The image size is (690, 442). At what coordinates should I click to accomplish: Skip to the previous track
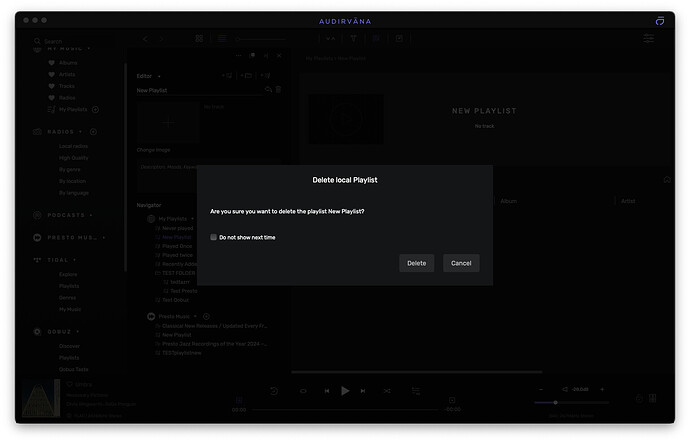click(x=327, y=391)
